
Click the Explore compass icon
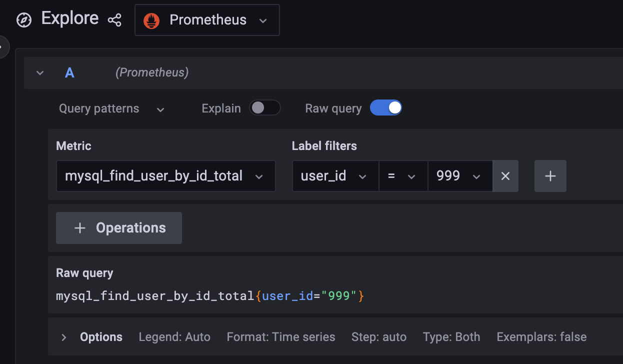click(24, 20)
